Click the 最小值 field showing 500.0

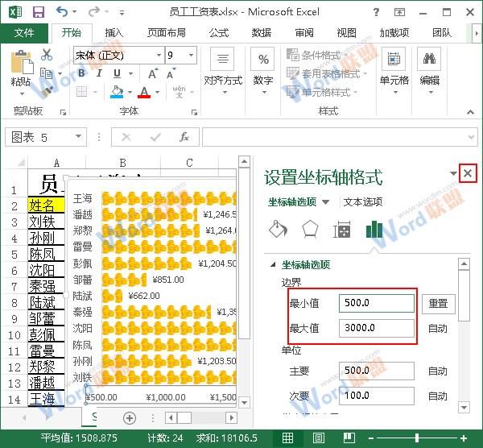[x=377, y=303]
